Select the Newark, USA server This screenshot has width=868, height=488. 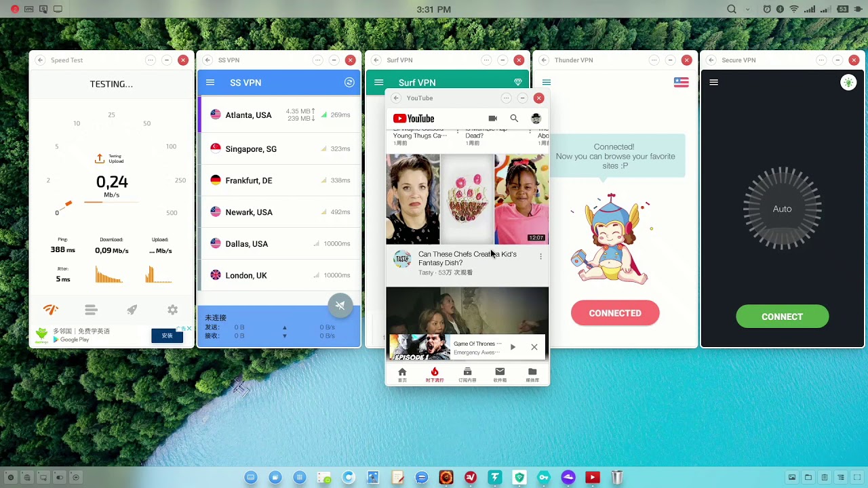pyautogui.click(x=279, y=212)
